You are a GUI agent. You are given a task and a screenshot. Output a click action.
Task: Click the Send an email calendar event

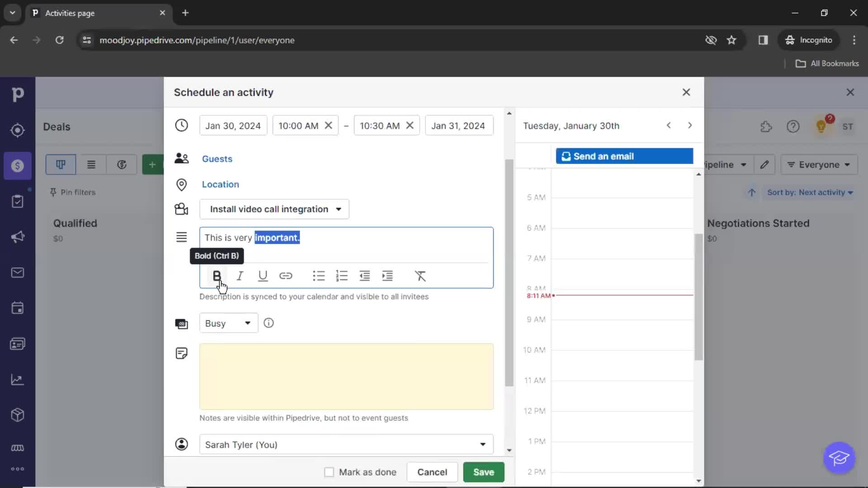(x=624, y=156)
